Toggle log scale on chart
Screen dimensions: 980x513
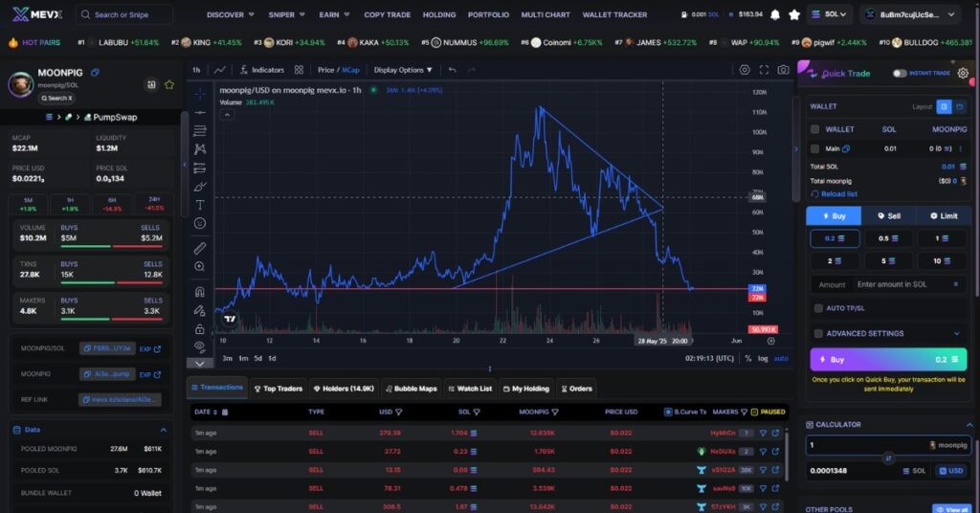[763, 359]
